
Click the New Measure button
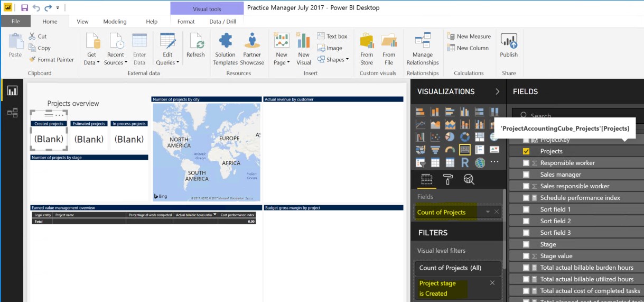[x=469, y=36]
